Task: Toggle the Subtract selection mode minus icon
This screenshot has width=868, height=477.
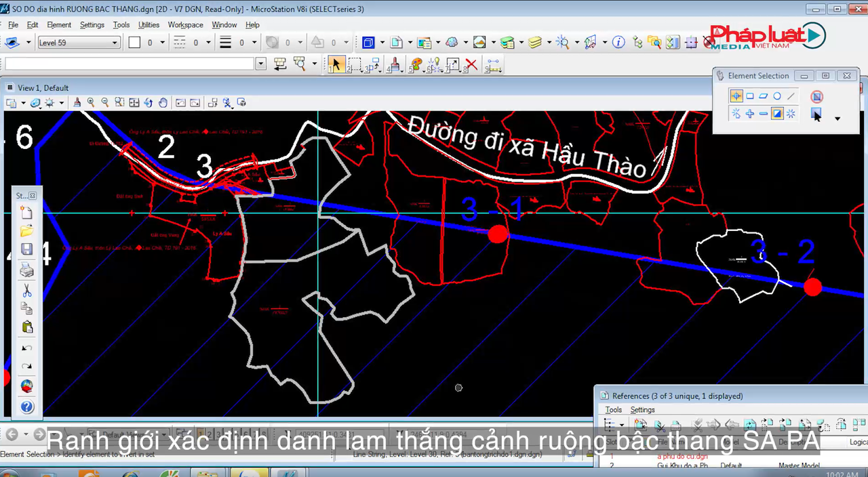Action: point(764,114)
